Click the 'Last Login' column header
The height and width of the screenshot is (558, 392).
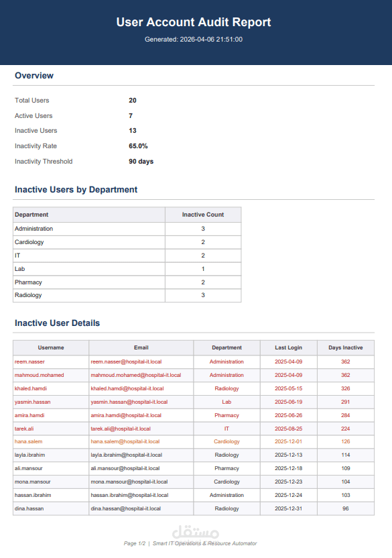pyautogui.click(x=289, y=347)
